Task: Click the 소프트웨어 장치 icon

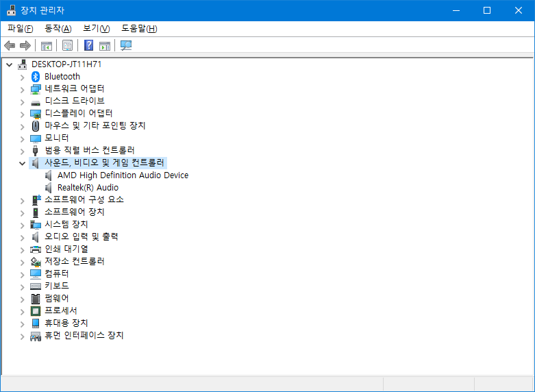Action: click(36, 212)
